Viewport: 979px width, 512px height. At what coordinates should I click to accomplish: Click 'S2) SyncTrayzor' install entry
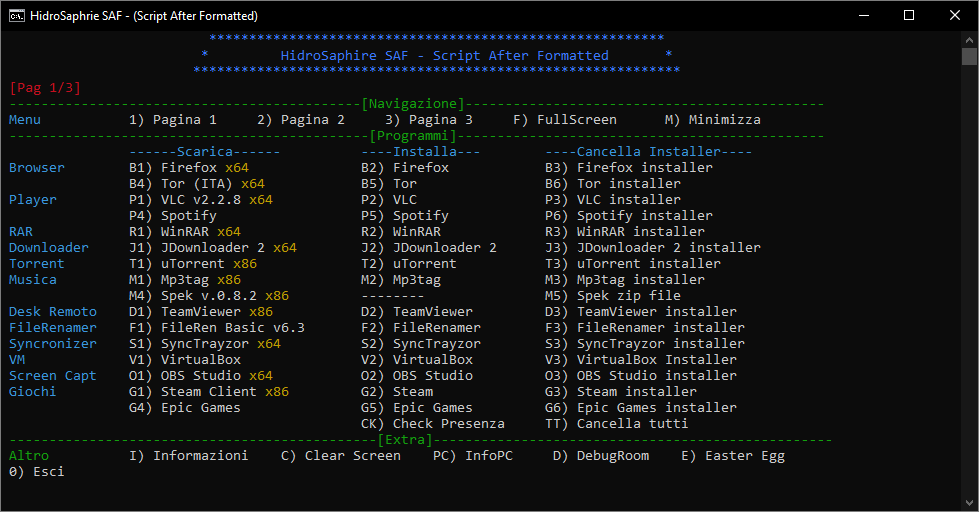click(421, 344)
